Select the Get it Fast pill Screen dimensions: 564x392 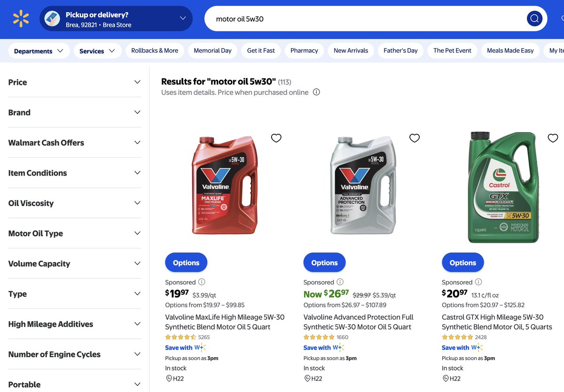[x=261, y=51]
